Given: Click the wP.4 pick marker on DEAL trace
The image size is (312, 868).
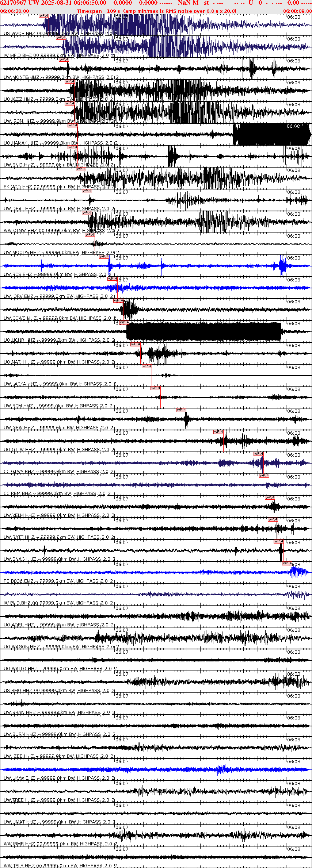Looking at the screenshot, I should [87, 191].
